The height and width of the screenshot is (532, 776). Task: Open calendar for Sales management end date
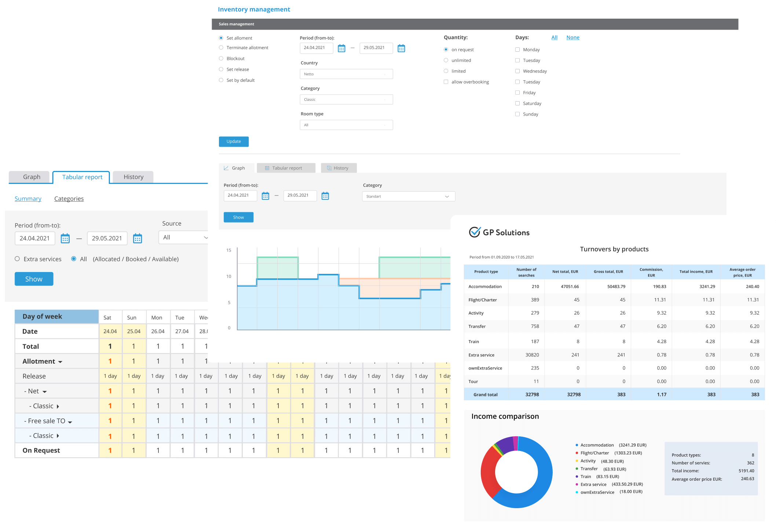pyautogui.click(x=401, y=48)
